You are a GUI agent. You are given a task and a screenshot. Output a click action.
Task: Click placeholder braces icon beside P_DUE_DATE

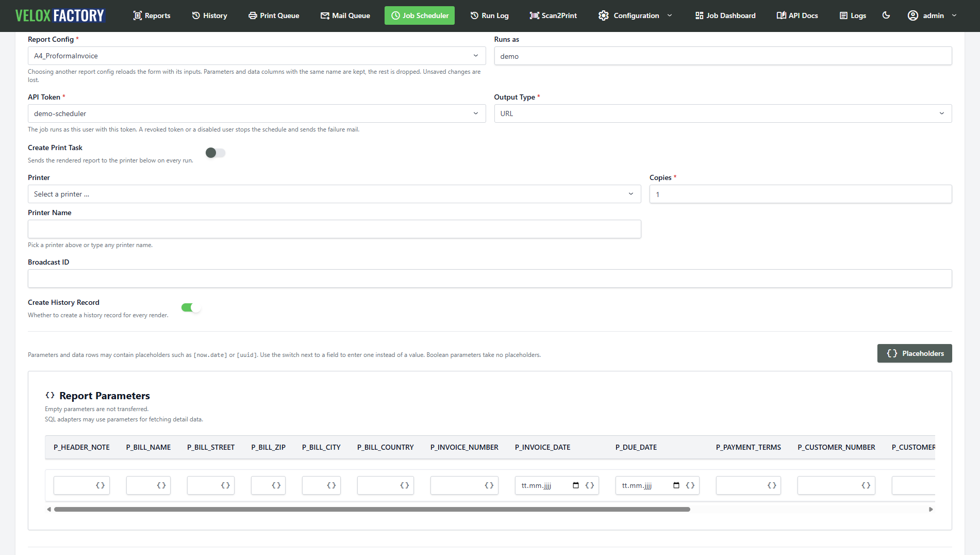(x=690, y=485)
